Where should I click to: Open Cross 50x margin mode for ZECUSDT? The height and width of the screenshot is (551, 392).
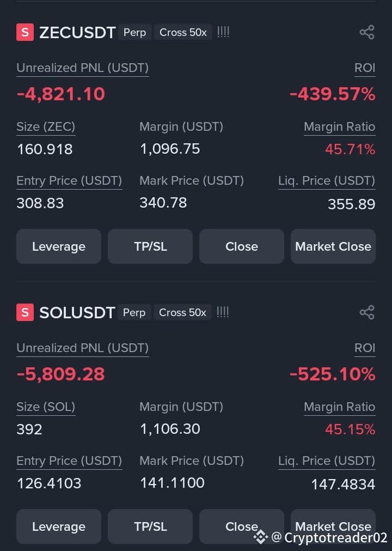[x=183, y=32]
